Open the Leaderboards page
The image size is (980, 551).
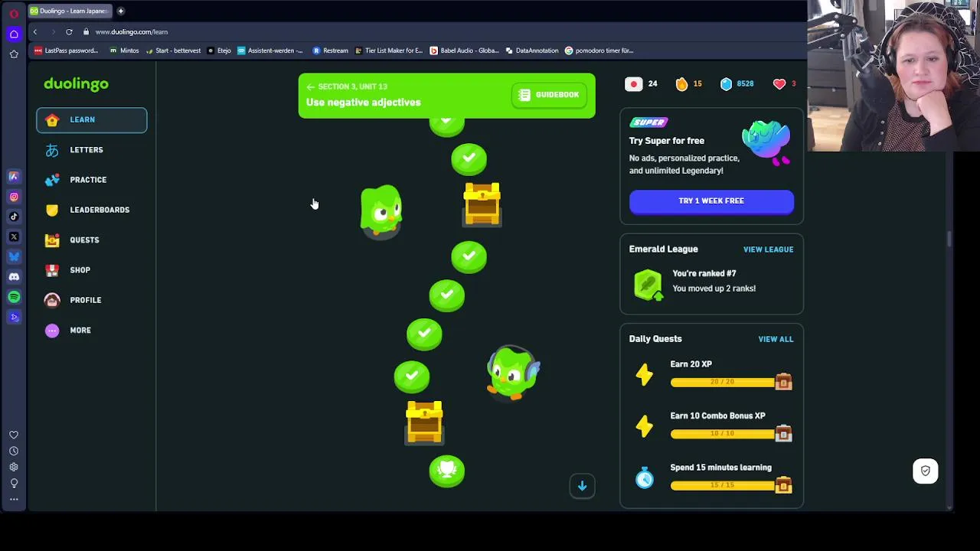click(91, 210)
